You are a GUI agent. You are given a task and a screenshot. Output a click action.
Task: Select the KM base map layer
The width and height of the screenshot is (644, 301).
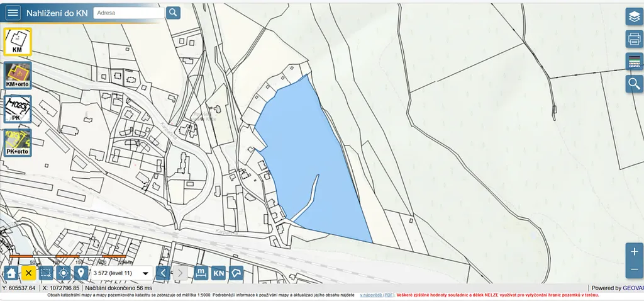[18, 42]
